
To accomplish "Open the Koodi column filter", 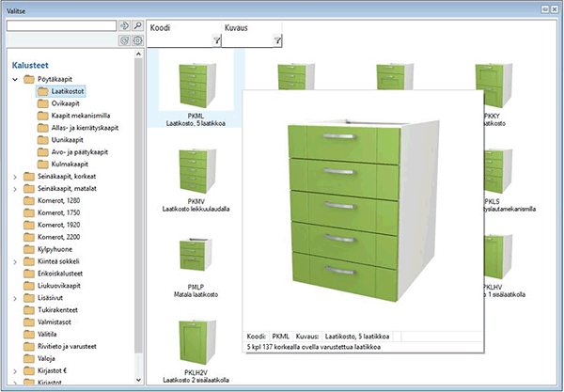I will pos(214,40).
